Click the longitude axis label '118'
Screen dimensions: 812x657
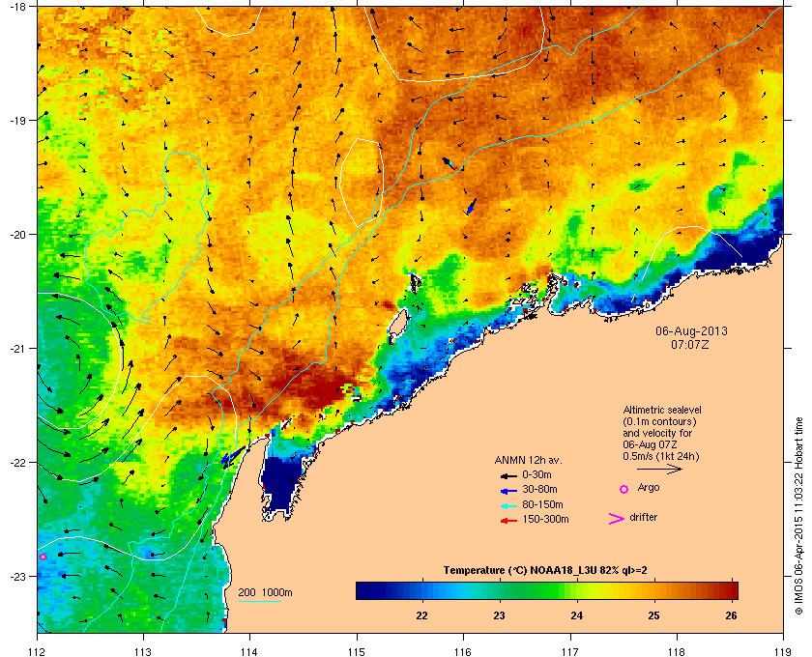click(x=677, y=651)
